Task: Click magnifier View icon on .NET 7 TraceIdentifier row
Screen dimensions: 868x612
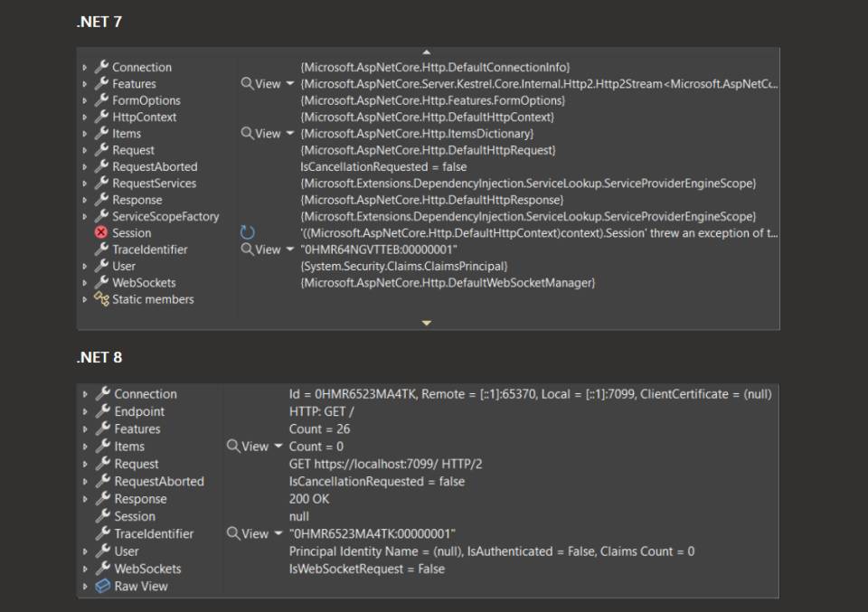Action: coord(247,250)
